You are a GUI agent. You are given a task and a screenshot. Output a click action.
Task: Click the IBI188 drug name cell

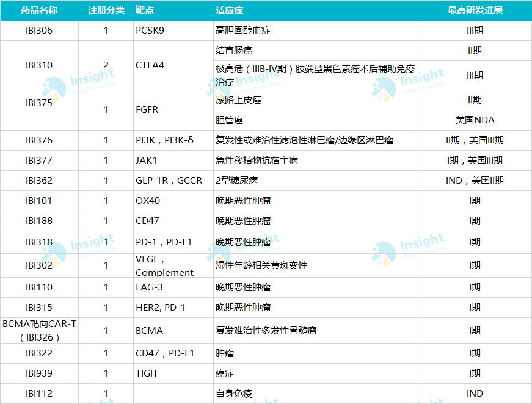[39, 221]
